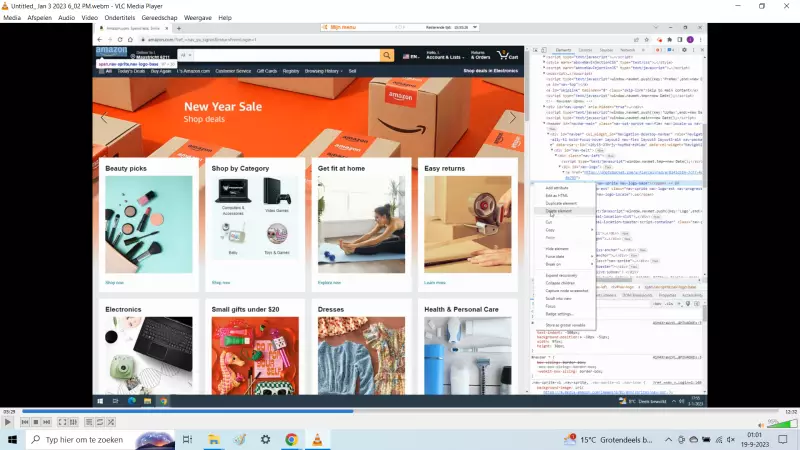Skip to previous media in VLC

[24, 422]
